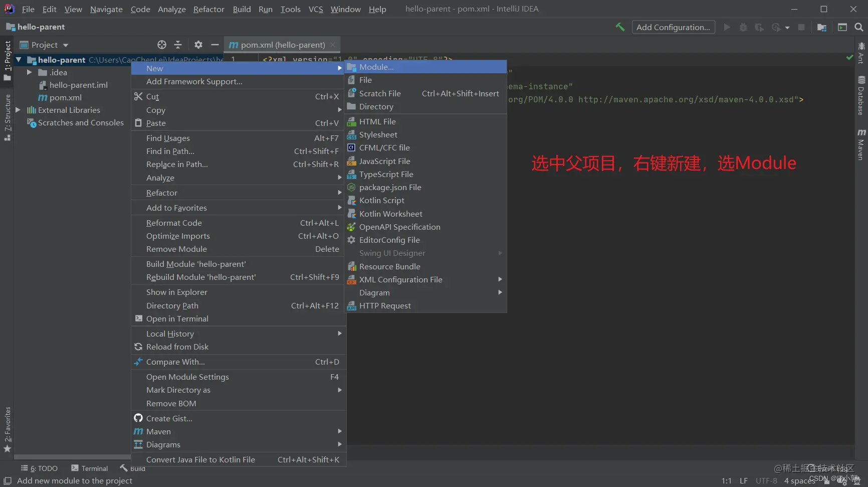The width and height of the screenshot is (868, 487).
Task: Choose Find Usages menu entry
Action: point(239,138)
